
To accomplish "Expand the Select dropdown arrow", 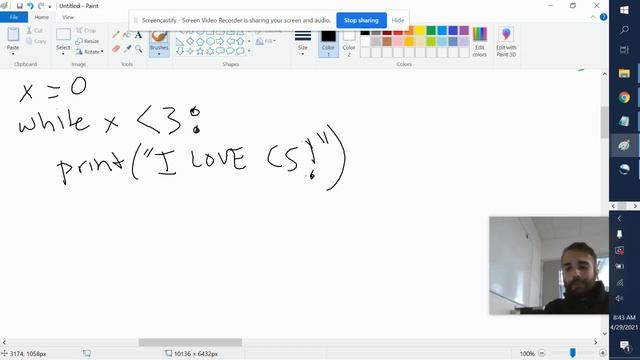I will pos(63,54).
